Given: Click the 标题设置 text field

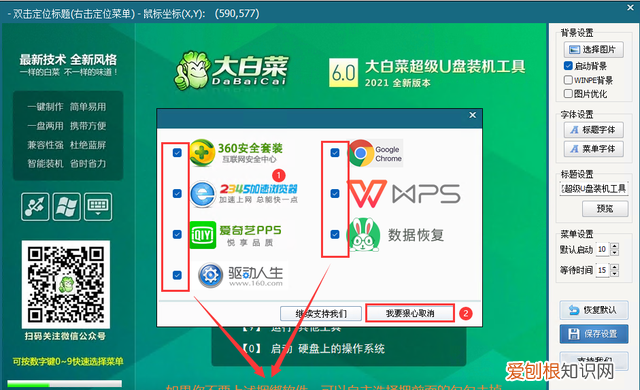Looking at the screenshot, I should pyautogui.click(x=594, y=188).
